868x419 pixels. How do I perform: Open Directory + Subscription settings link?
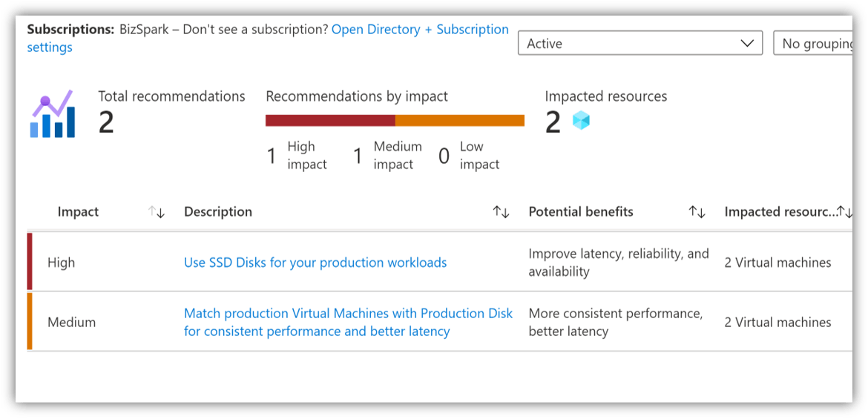click(267, 38)
